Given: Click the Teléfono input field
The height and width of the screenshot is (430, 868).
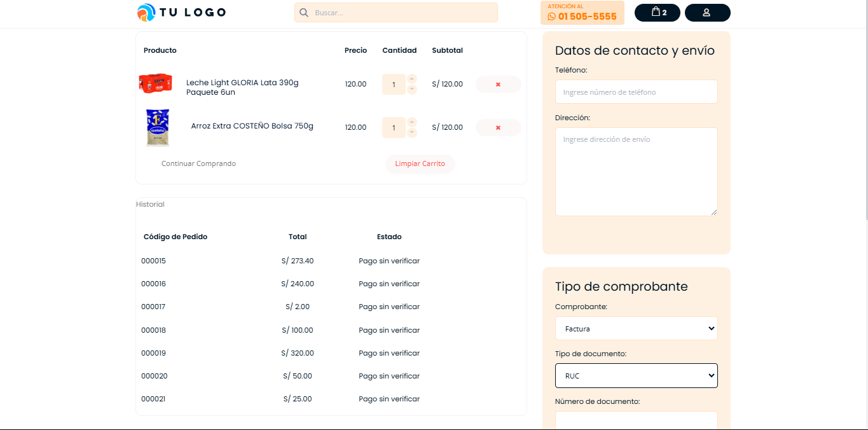Looking at the screenshot, I should (x=636, y=92).
